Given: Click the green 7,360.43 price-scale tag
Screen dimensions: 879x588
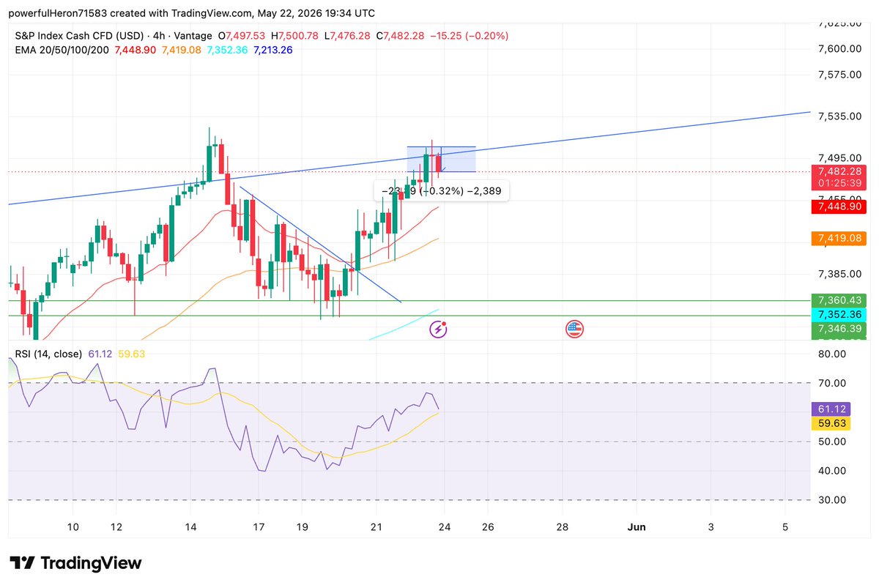Looking at the screenshot, I should [839, 300].
